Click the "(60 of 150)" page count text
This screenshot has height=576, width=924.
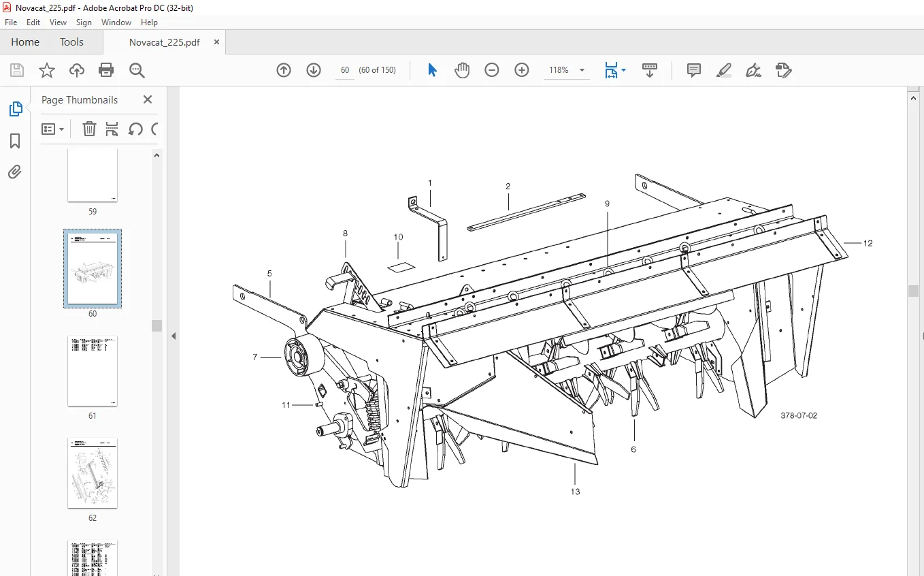pos(377,70)
